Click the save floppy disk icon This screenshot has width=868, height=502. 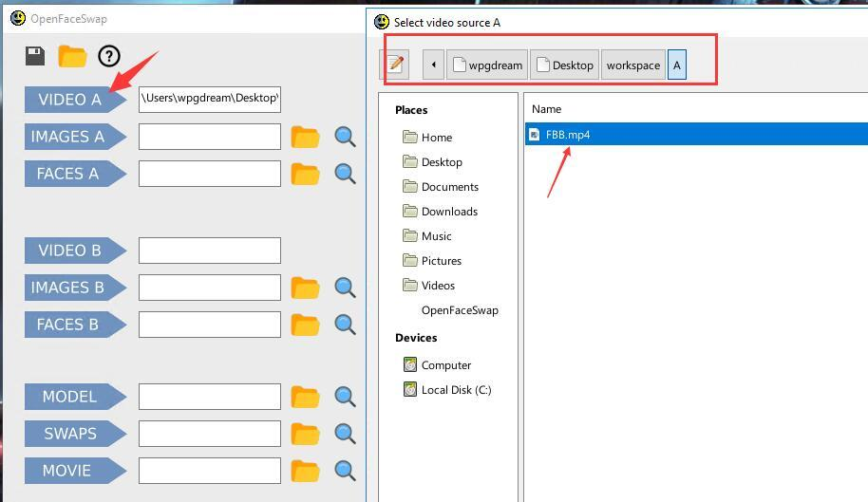(x=35, y=56)
